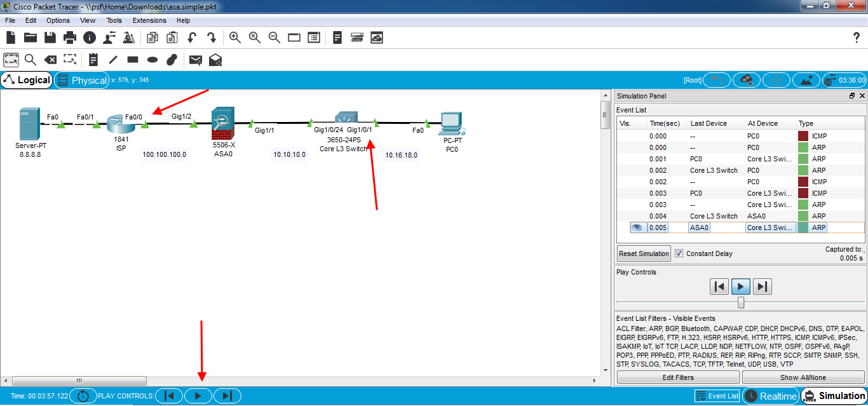This screenshot has width=868, height=406.
Task: Click the Zoom In tool
Action: tap(234, 37)
